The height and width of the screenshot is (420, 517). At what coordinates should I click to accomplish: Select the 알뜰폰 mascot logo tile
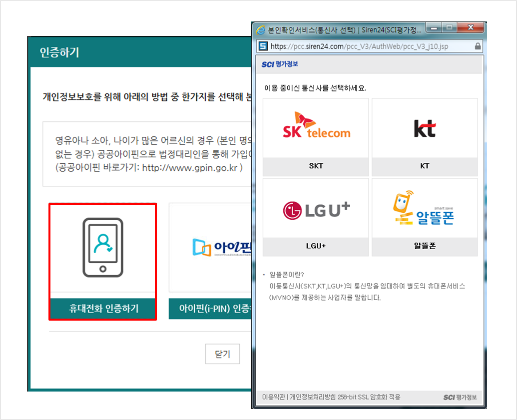(425, 208)
